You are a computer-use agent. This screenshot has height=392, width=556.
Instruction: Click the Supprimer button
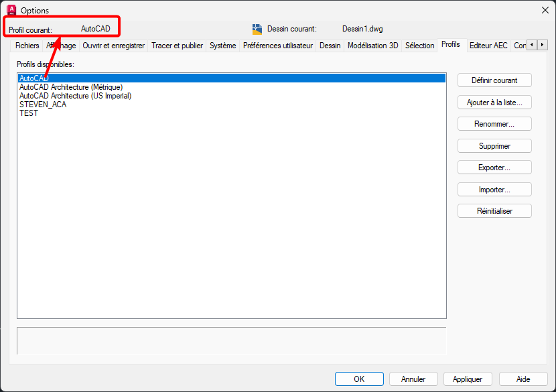(494, 146)
